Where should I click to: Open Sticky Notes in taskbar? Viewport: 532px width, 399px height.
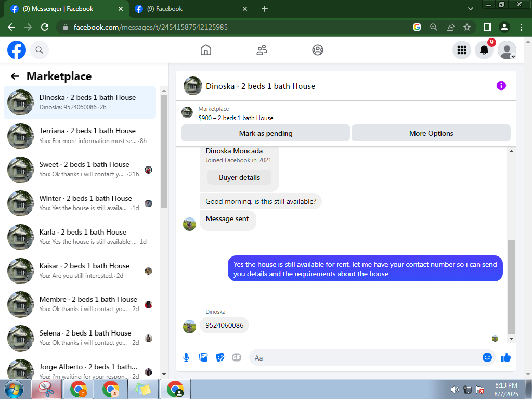pos(143,389)
